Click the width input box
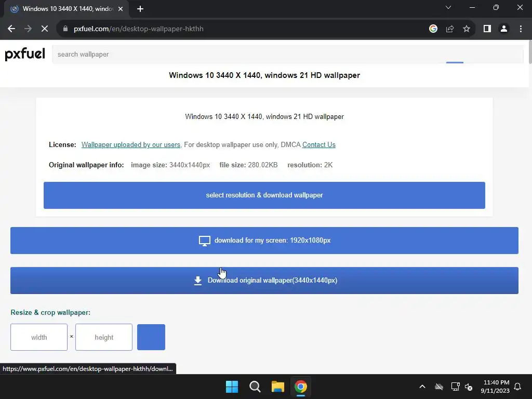Screen dimensions: 532x399 click(39, 337)
